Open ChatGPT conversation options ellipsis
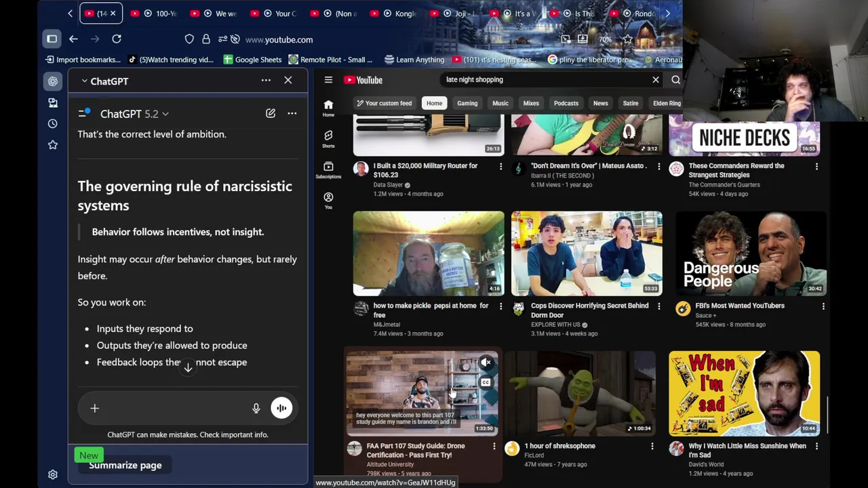 (292, 113)
